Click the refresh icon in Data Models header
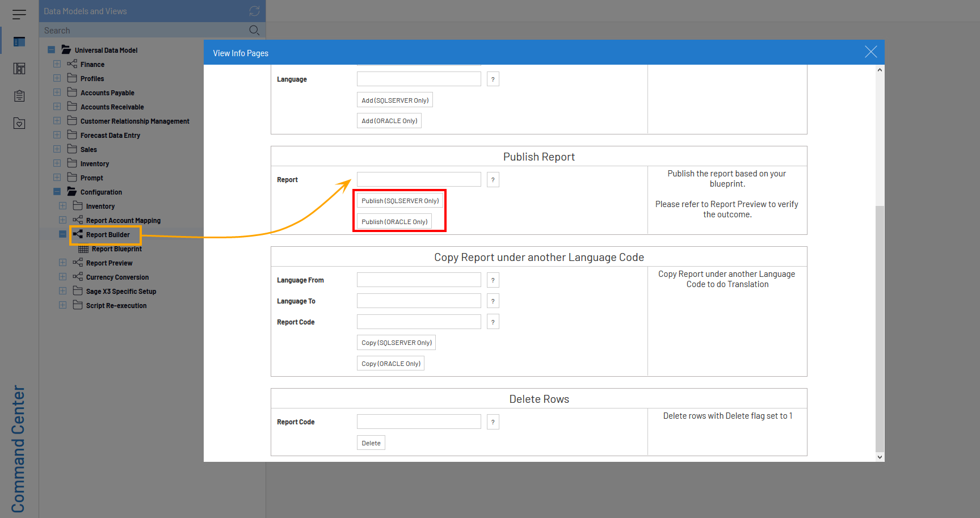This screenshot has height=518, width=980. pos(254,11)
